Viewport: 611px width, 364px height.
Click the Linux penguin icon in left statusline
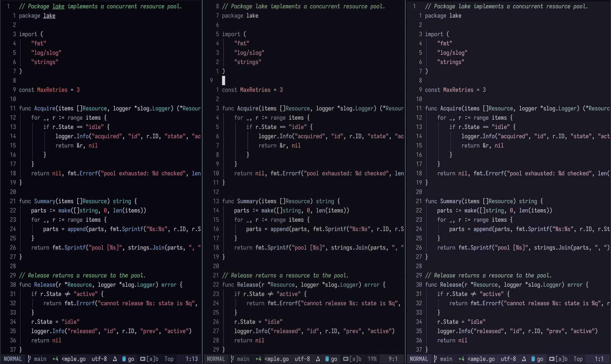coord(115,359)
